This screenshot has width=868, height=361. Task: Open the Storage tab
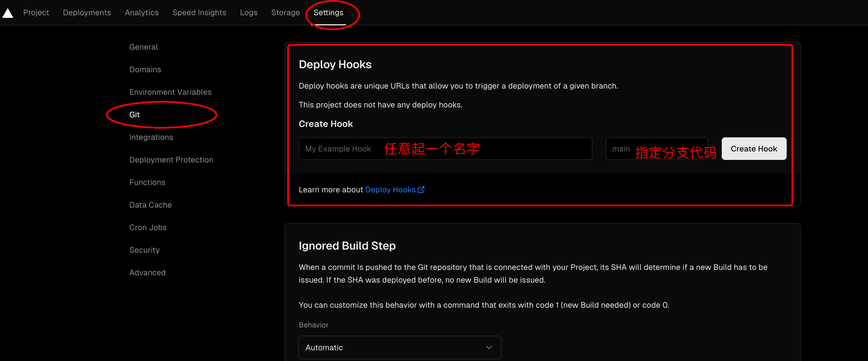pos(285,12)
